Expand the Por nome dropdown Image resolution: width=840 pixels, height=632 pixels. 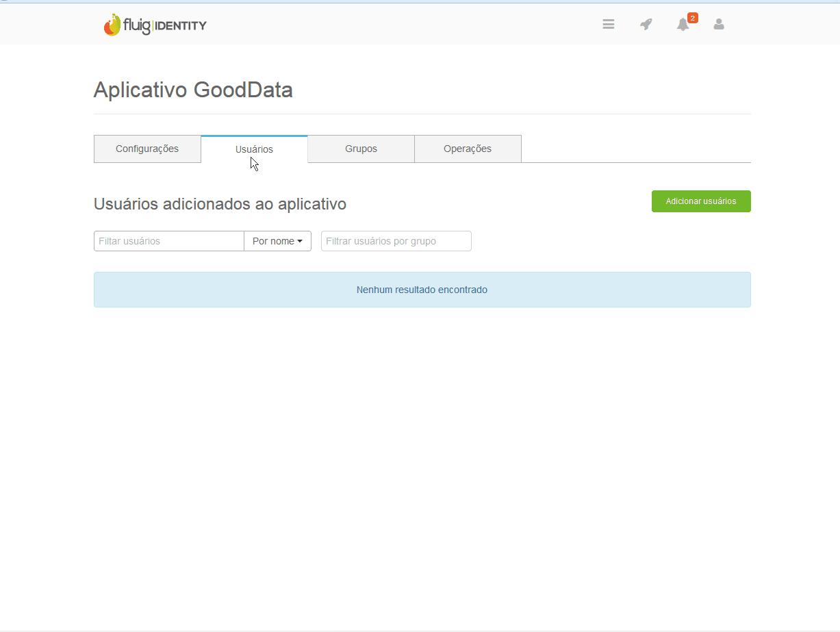tap(277, 241)
